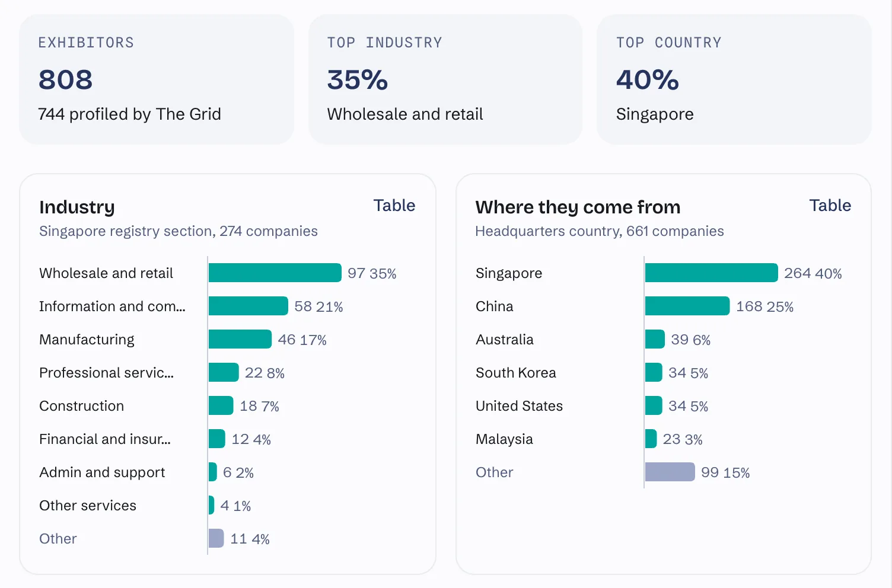This screenshot has width=892, height=588.
Task: Click the Australia bar
Action: coord(655,339)
